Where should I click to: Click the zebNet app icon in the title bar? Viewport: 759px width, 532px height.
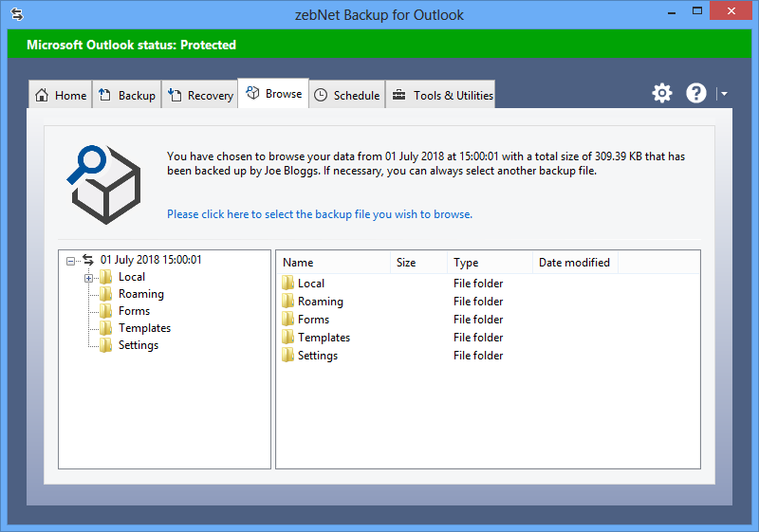[17, 14]
